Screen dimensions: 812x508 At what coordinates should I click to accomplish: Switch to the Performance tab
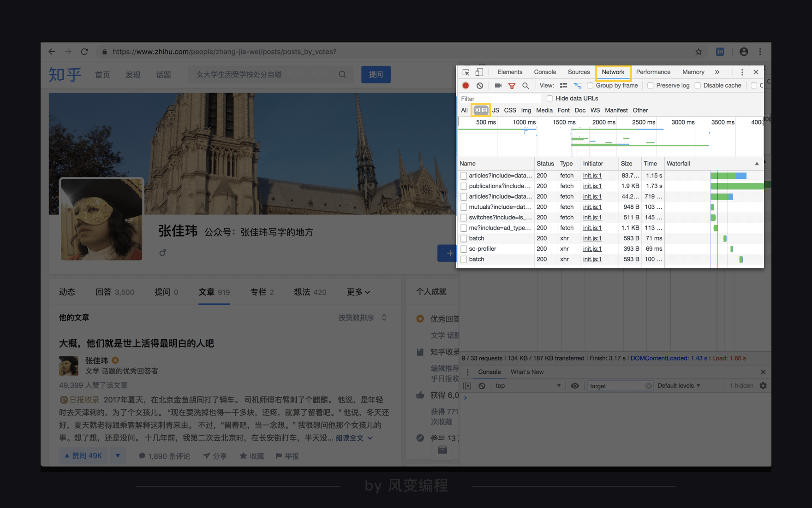(653, 72)
